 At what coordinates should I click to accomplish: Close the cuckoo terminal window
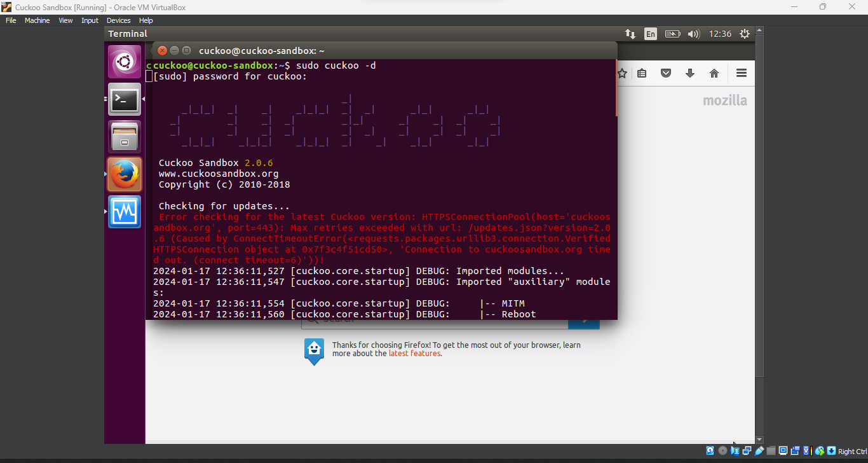162,50
